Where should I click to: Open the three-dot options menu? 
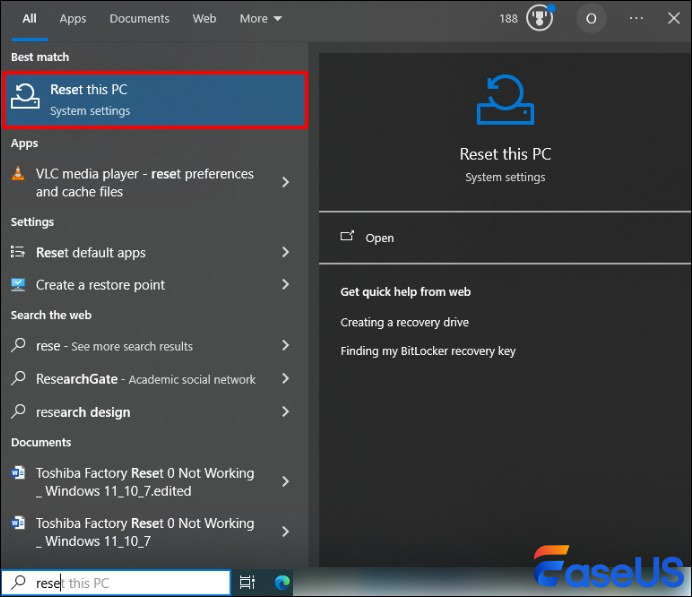(x=636, y=18)
